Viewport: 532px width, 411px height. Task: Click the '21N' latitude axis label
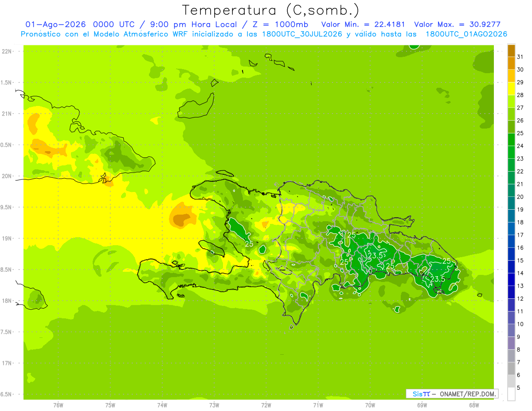[7, 114]
